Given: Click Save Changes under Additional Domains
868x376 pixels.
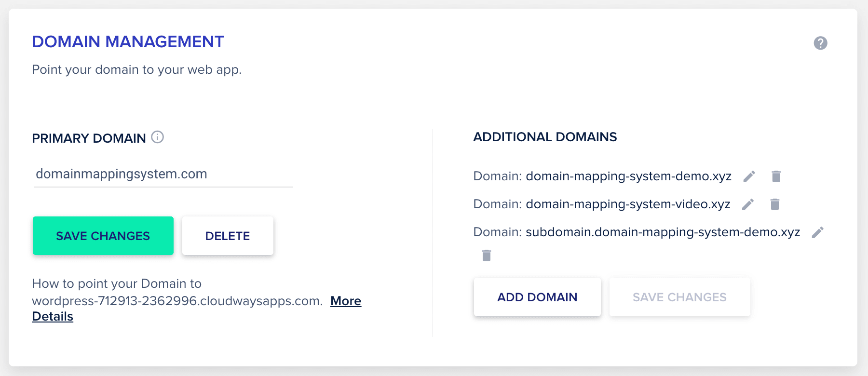Looking at the screenshot, I should tap(679, 297).
